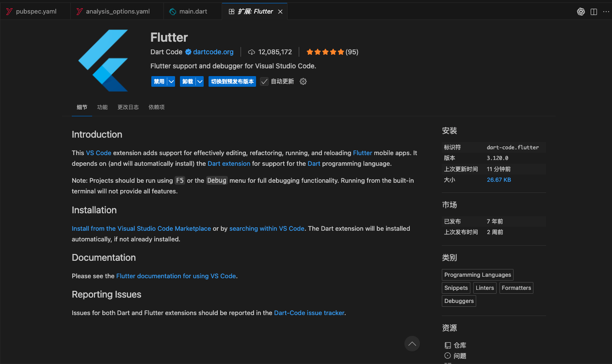Close the 扩展: Flutter tab
This screenshot has height=364, width=612.
tap(280, 12)
